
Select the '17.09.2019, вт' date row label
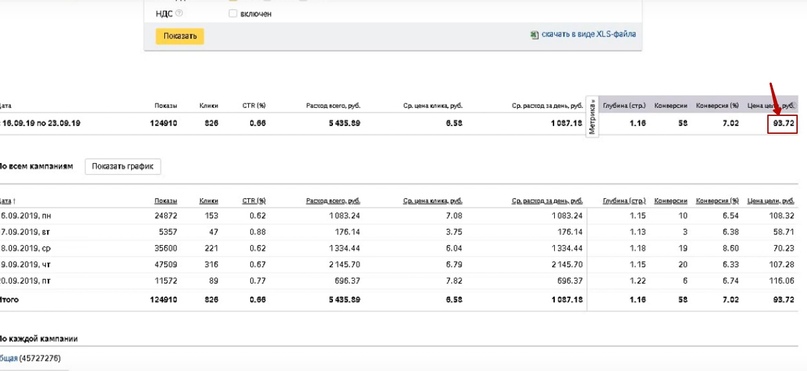pyautogui.click(x=25, y=232)
